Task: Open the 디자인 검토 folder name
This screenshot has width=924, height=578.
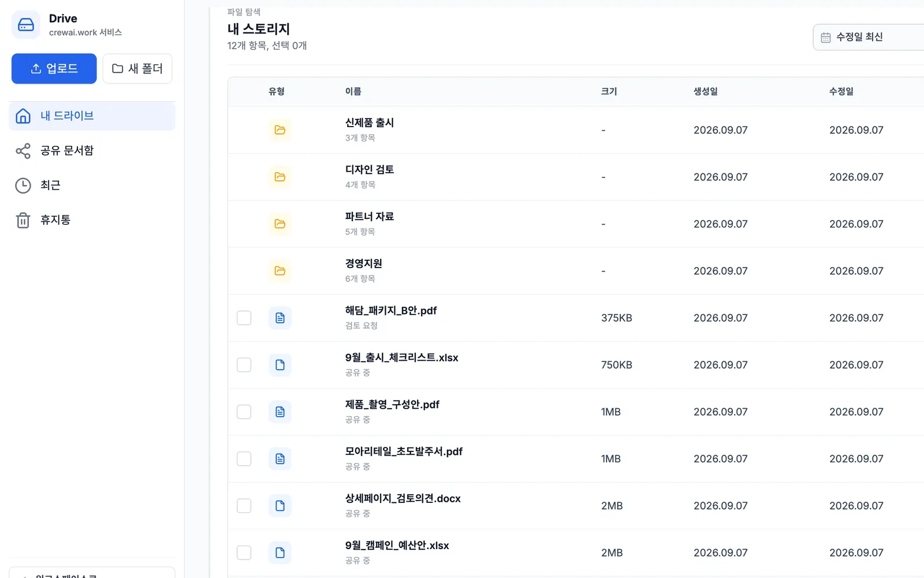Action: (x=370, y=169)
